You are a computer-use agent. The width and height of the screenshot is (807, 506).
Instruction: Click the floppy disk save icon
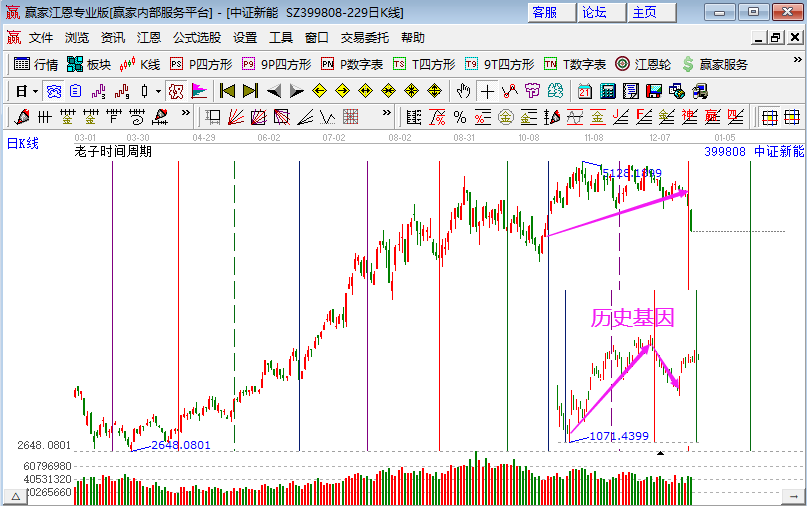click(654, 92)
